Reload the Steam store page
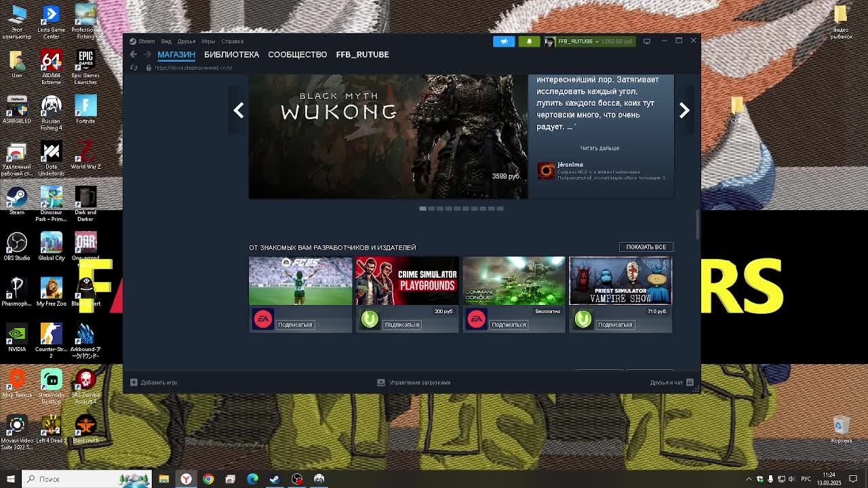This screenshot has width=868, height=488. (134, 68)
